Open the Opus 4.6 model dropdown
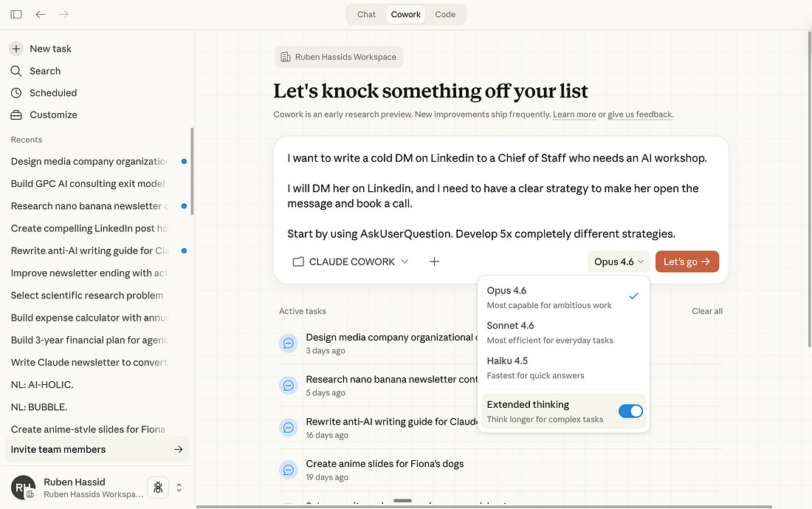812x509 pixels. pyautogui.click(x=619, y=262)
